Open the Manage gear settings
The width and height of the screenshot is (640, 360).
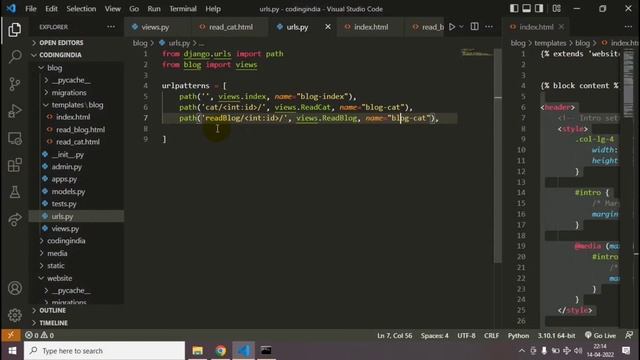pyautogui.click(x=15, y=315)
